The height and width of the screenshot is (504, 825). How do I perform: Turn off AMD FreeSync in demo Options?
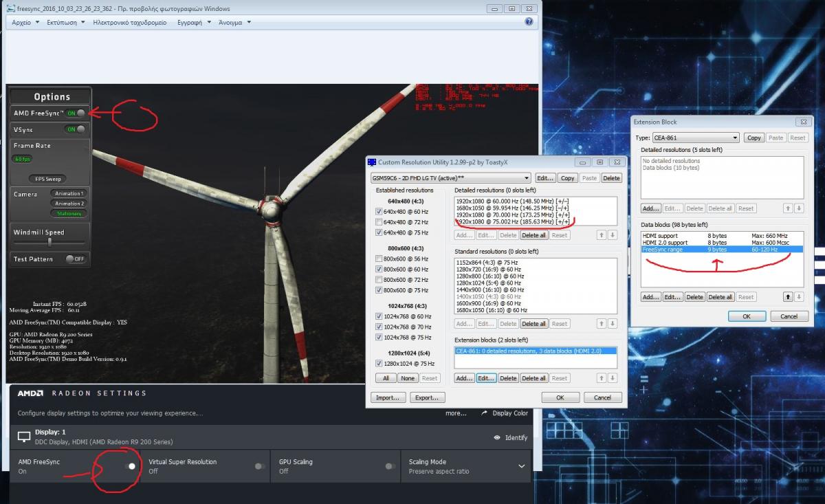(x=76, y=113)
